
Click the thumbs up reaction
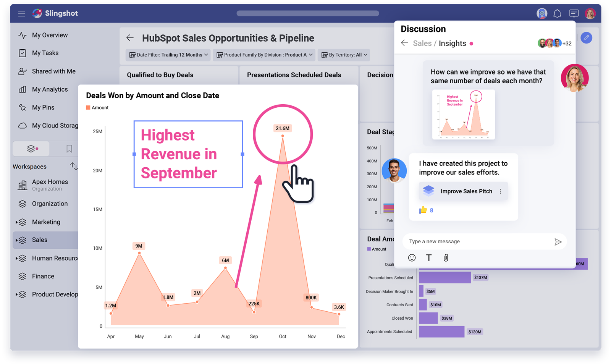click(x=423, y=210)
